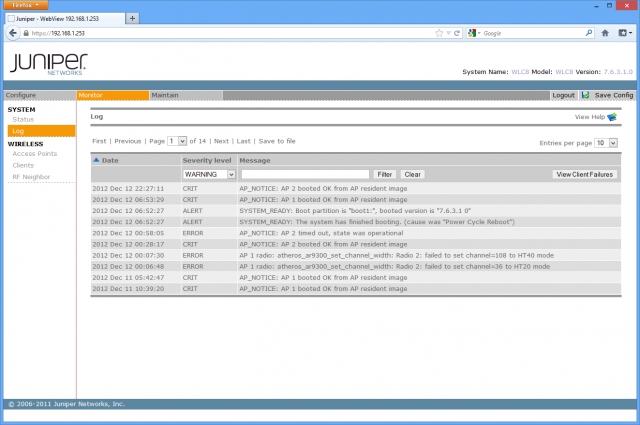
Task: Open Clients in the Wireless sidebar
Action: point(23,165)
